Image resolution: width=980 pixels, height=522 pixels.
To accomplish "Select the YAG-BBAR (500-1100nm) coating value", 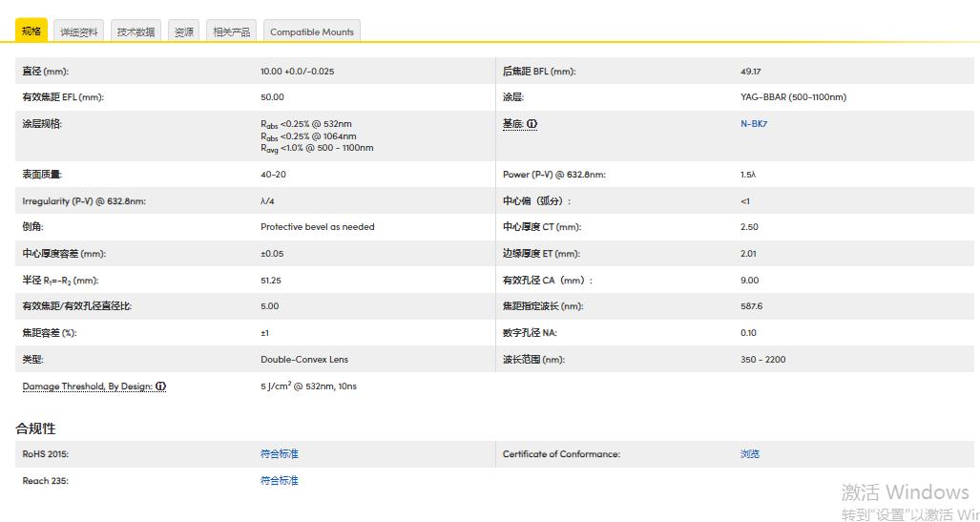I will [792, 97].
